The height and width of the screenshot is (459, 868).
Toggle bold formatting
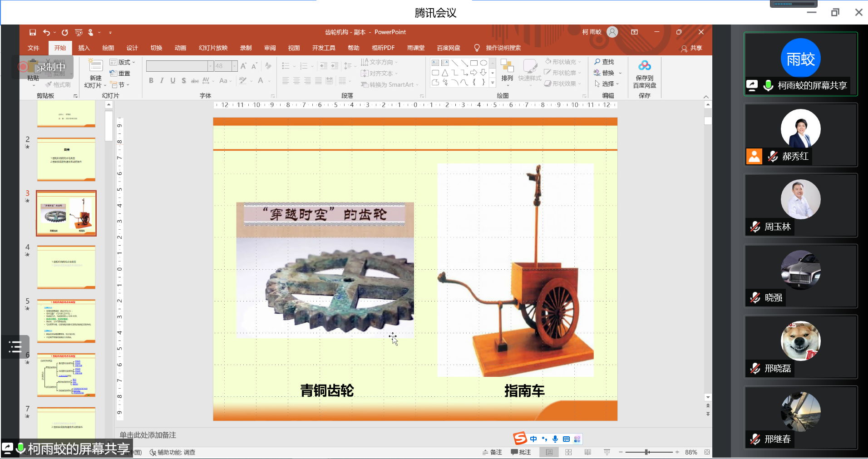(x=151, y=80)
